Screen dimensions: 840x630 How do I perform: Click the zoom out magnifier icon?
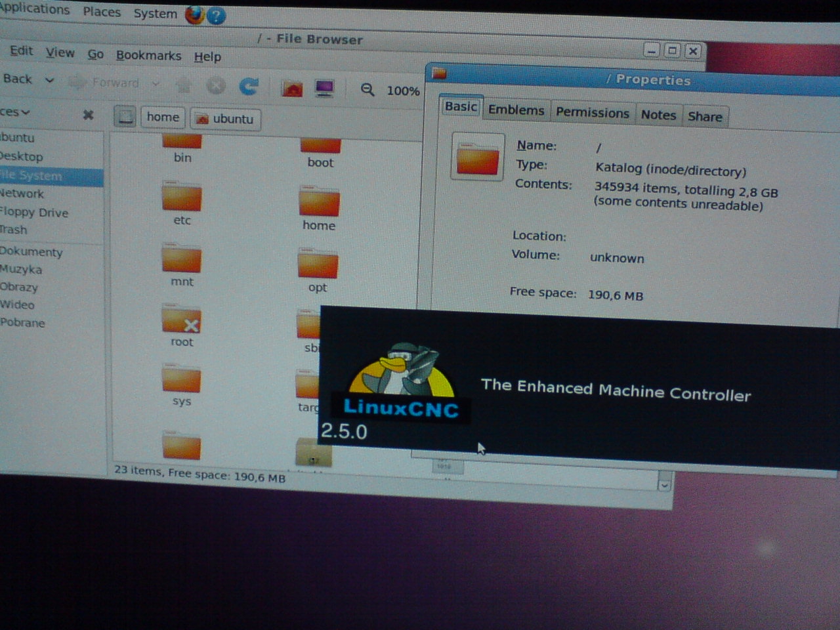click(x=367, y=90)
